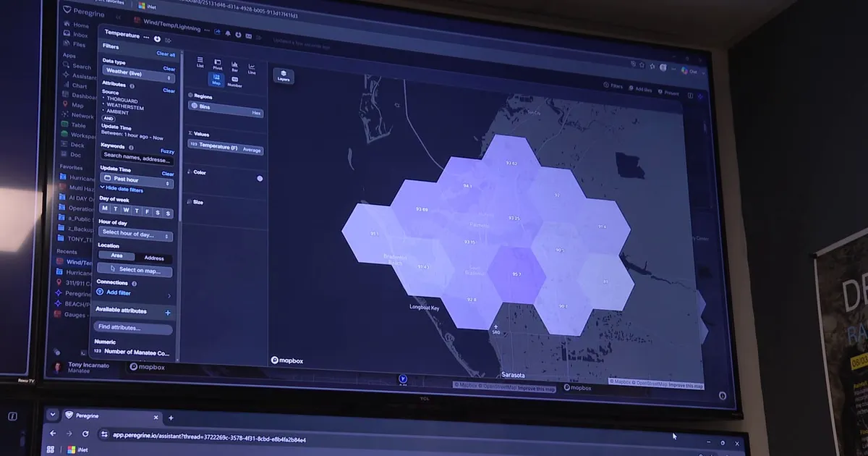The height and width of the screenshot is (456, 868).
Task: Select the Map view icon
Action: [216, 79]
